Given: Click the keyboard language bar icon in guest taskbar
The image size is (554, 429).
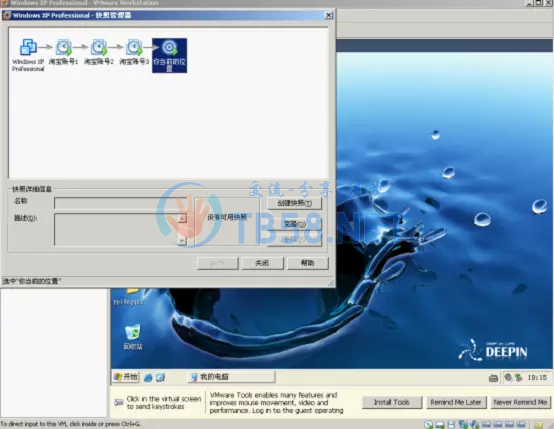Looking at the screenshot, I should 493,378.
